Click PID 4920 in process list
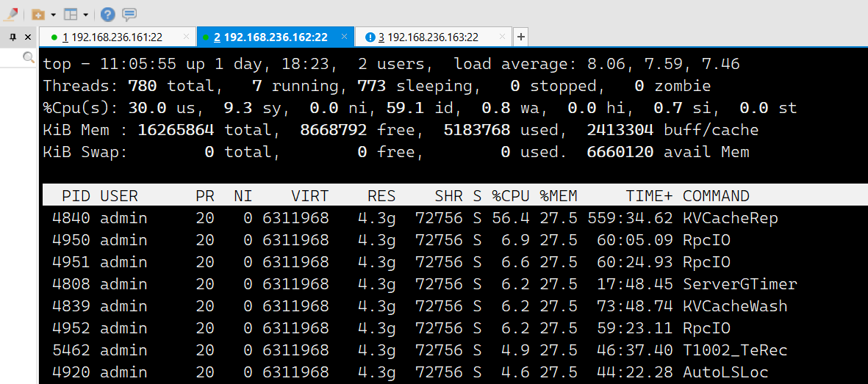This screenshot has height=384, width=868. tap(71, 372)
